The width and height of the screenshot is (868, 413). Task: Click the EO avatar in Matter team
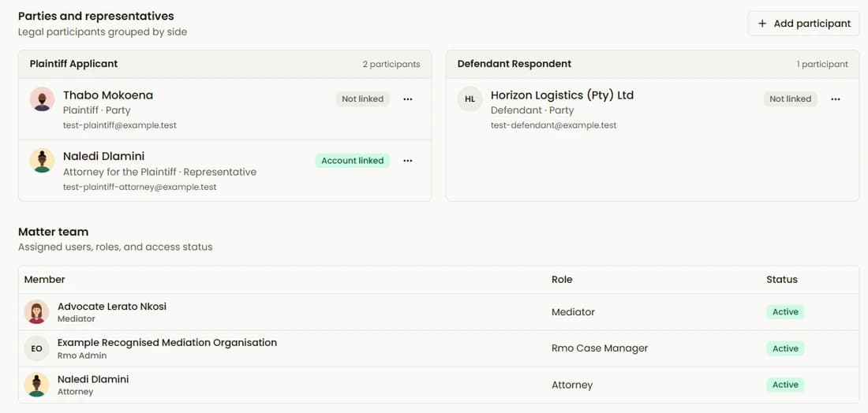36,348
